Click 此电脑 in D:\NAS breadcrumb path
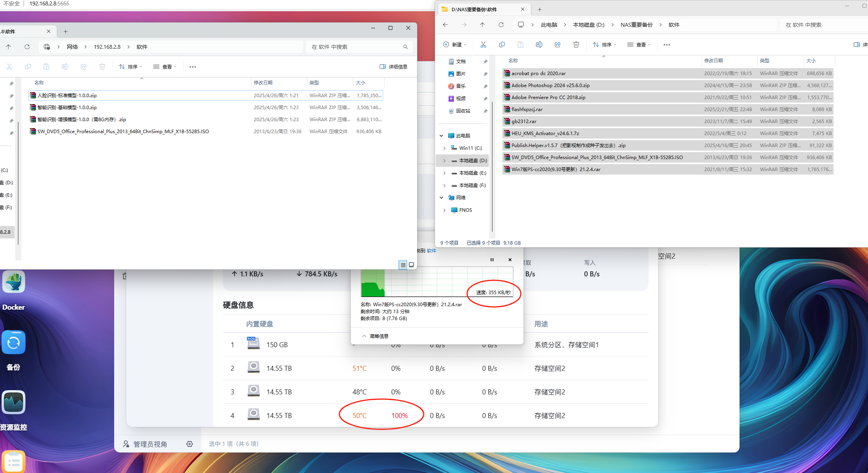 [x=549, y=25]
